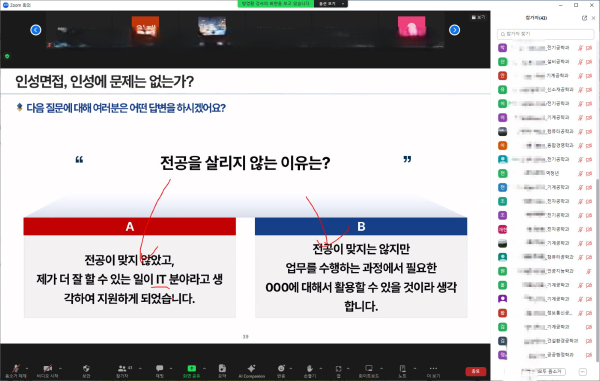Click the green 화면 공유 share screen icon

191,368
